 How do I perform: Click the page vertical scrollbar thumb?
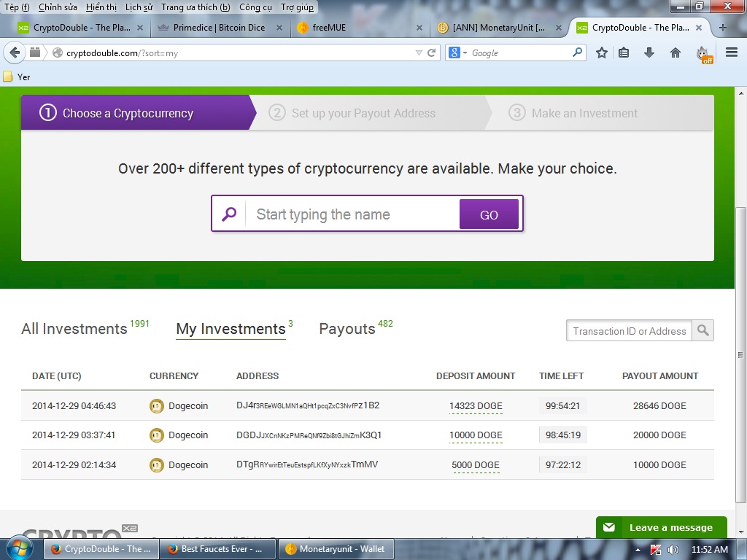coord(741,355)
